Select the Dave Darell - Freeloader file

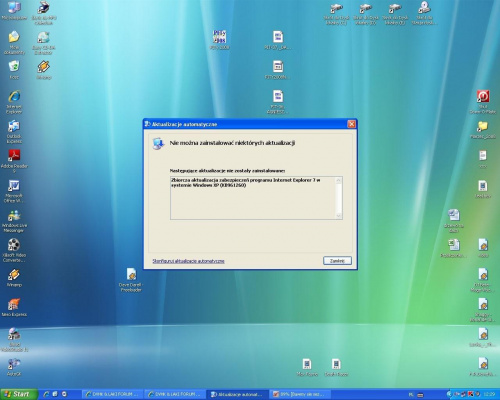(x=131, y=280)
